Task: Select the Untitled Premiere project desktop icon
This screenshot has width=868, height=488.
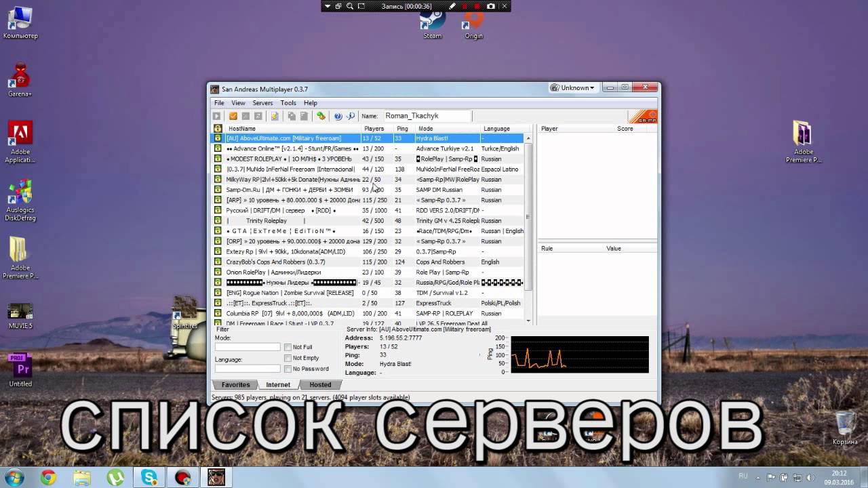Action: (x=20, y=370)
